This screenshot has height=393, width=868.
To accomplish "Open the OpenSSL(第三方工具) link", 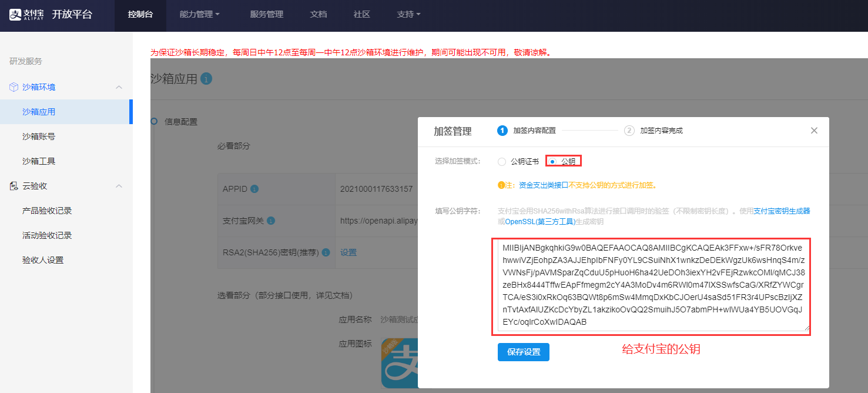I will pyautogui.click(x=539, y=222).
